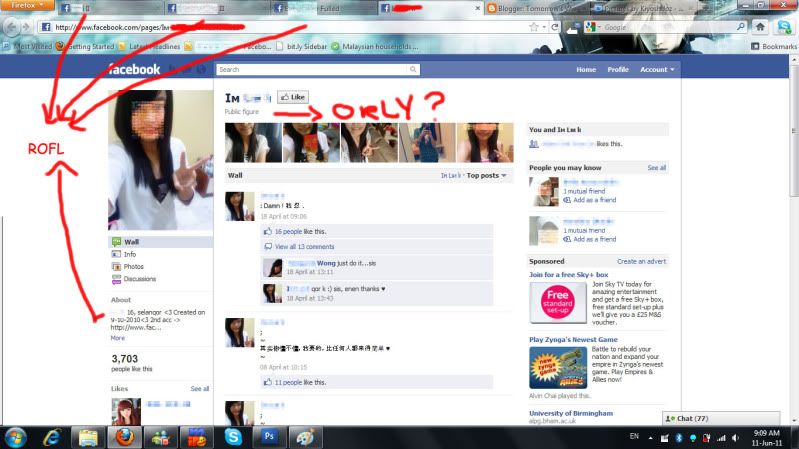
Task: Open the Chat (77) bar
Action: point(721,418)
